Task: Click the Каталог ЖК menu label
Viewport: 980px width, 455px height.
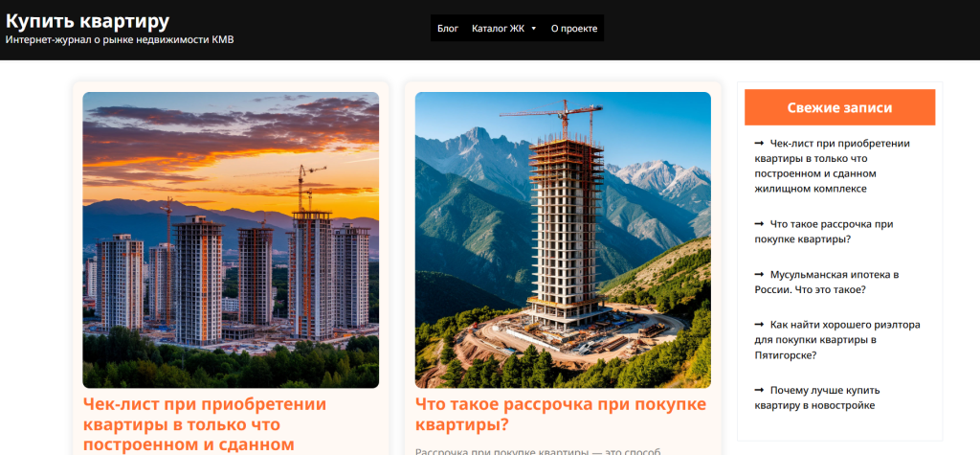Action: (x=498, y=28)
